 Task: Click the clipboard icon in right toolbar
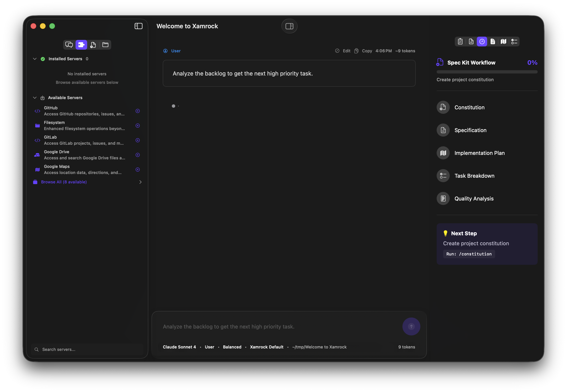(x=460, y=42)
